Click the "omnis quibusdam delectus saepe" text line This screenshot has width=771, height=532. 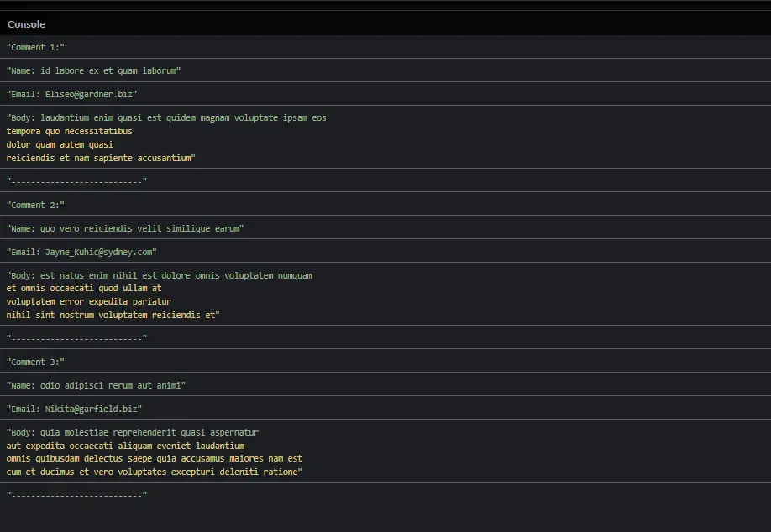[x=154, y=459]
